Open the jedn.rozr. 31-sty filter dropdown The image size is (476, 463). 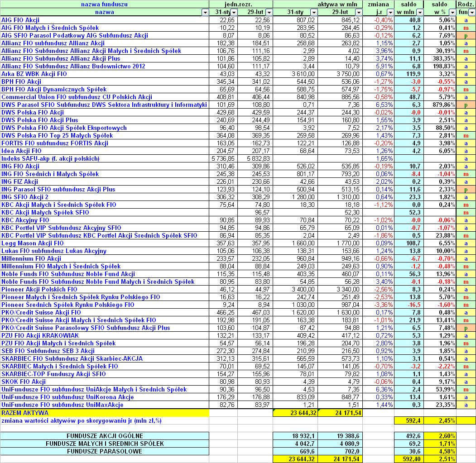[x=234, y=13]
